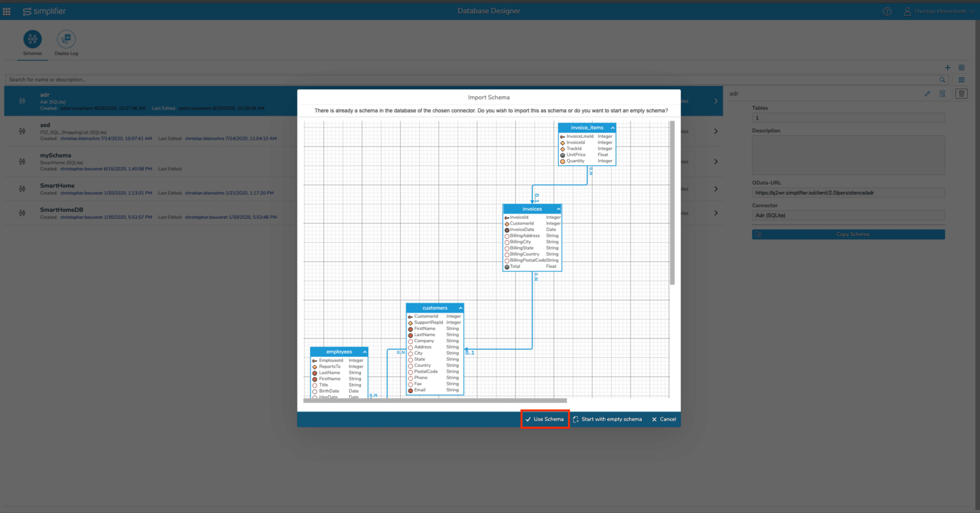The image size is (980, 513).
Task: Open the app launcher grid icon
Action: tap(7, 11)
